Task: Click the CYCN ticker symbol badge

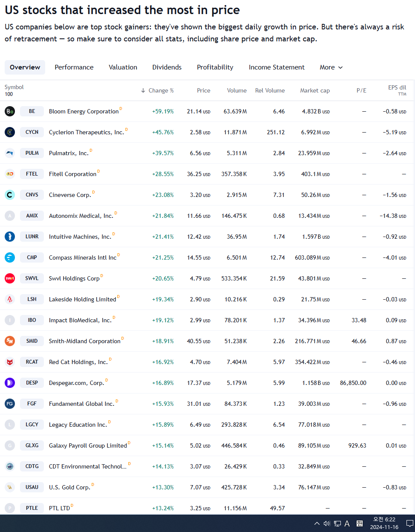Action: click(32, 132)
